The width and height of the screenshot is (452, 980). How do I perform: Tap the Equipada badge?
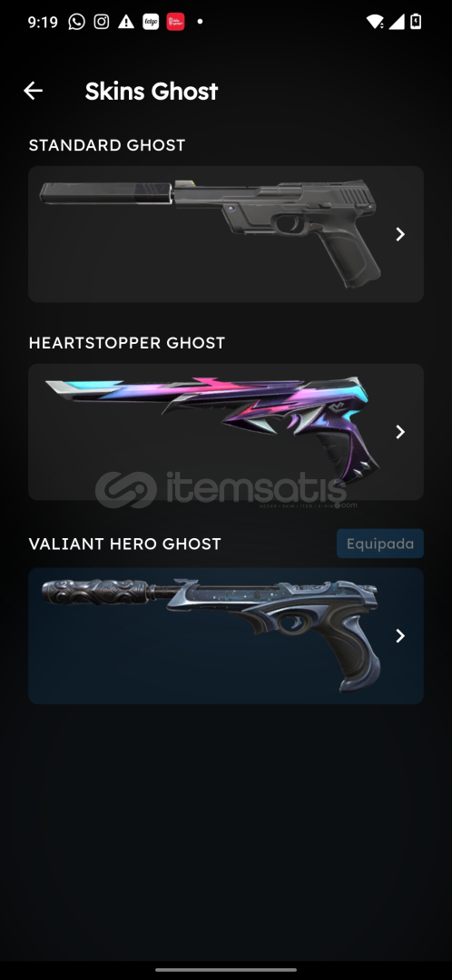point(380,544)
